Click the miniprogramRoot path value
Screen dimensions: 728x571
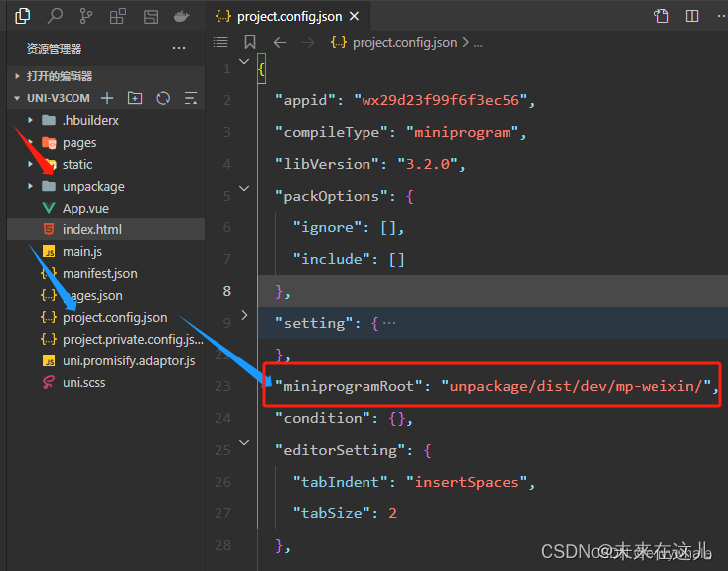(576, 386)
